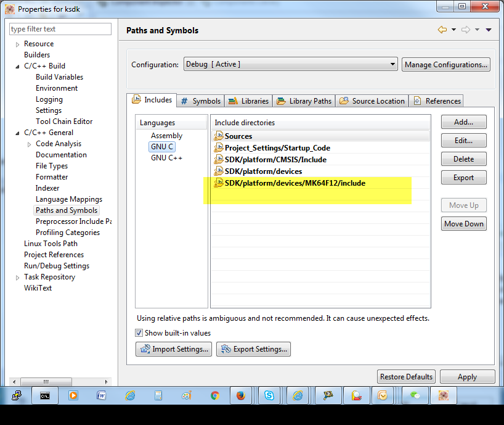Select the Tool Chain Editor item

tap(64, 122)
